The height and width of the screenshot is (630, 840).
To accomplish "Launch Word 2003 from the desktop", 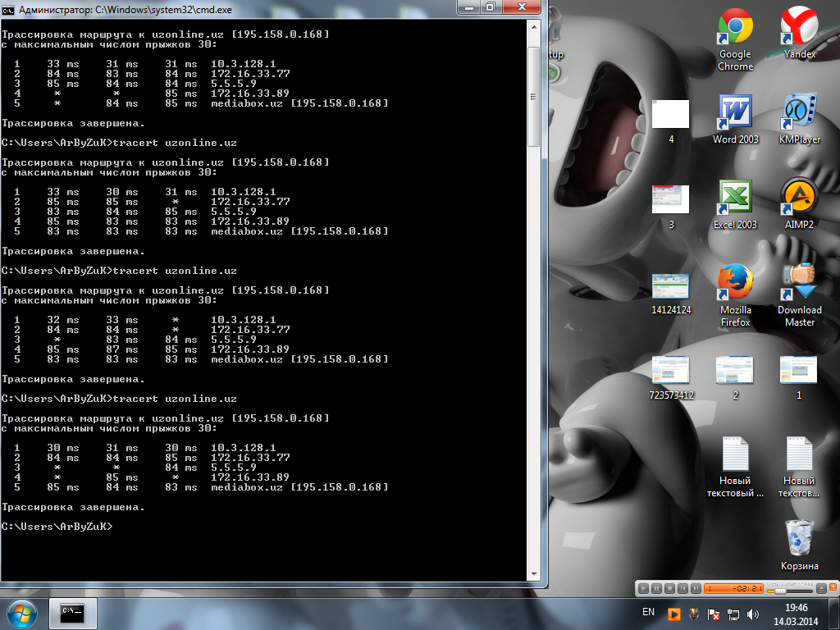I will click(735, 113).
